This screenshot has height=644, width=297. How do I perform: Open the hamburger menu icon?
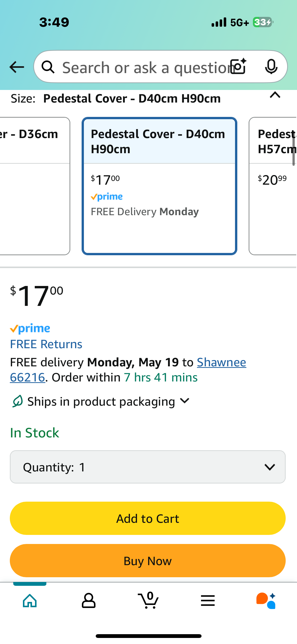point(208,601)
